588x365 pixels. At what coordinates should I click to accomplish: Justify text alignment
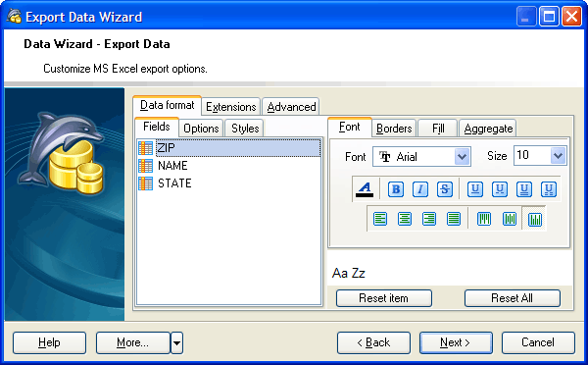(454, 219)
